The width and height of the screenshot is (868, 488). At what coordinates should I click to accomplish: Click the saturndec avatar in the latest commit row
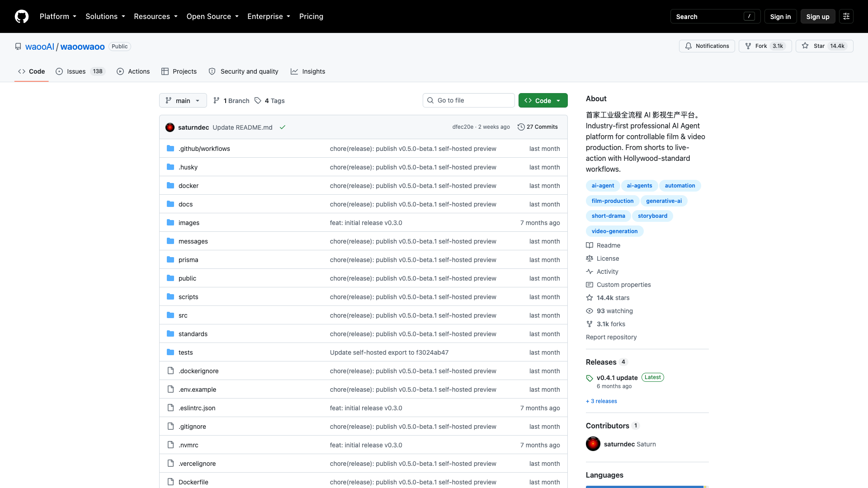click(170, 127)
